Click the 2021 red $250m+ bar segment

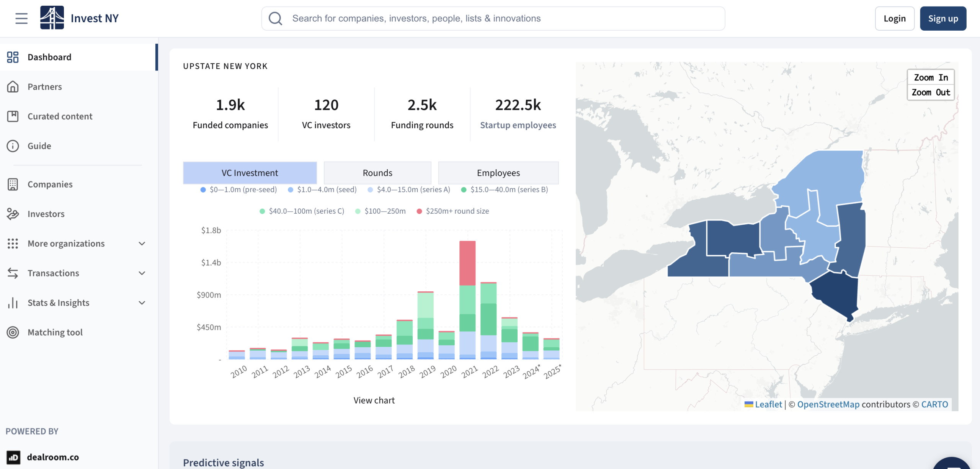click(467, 263)
